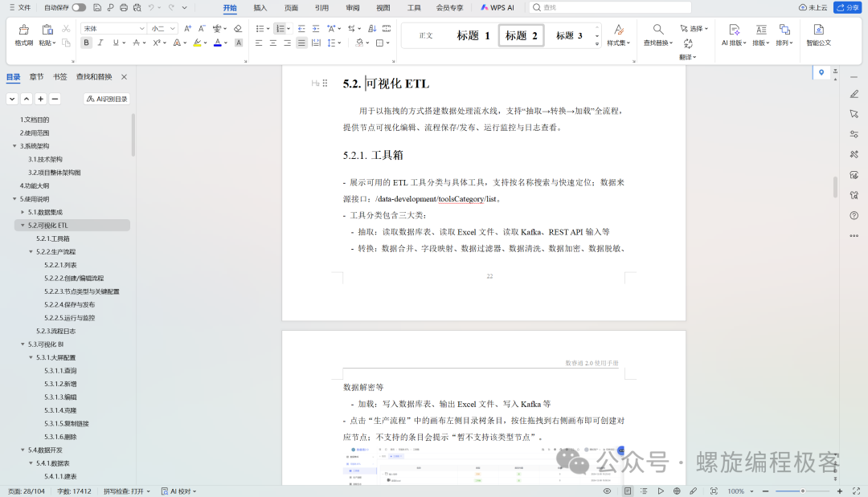This screenshot has height=497, width=868.
Task: Switch to the 书签 navigation tab
Action: (59, 77)
